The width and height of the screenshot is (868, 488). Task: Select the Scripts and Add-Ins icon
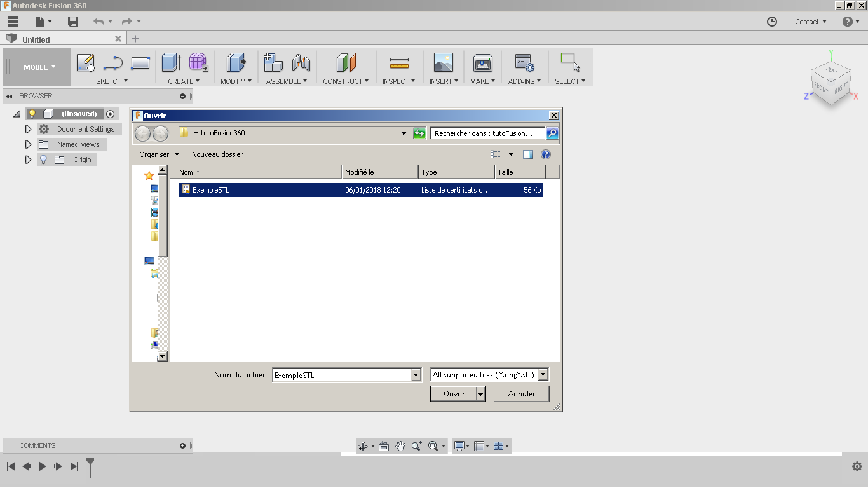click(x=524, y=62)
